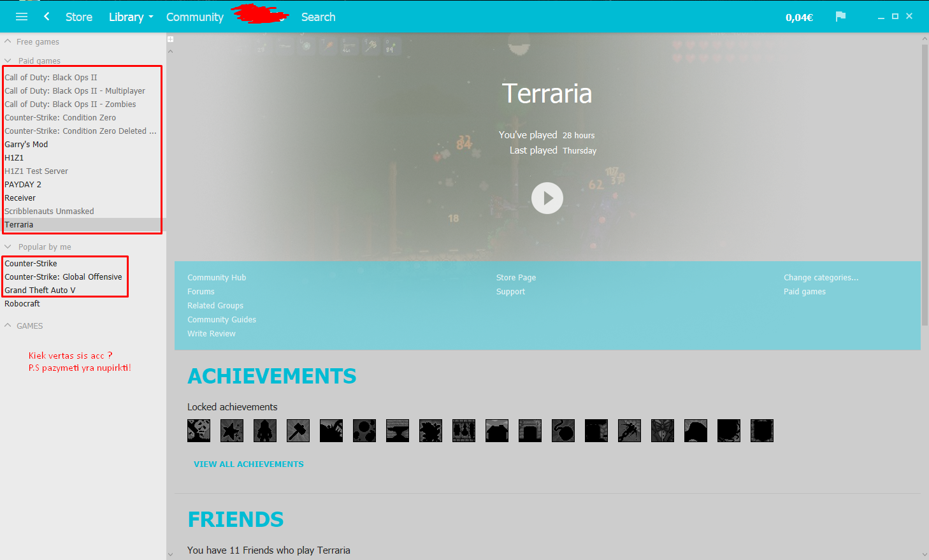Select Counter-Strike under Popular by me
This screenshot has height=560, width=929.
pos(31,264)
